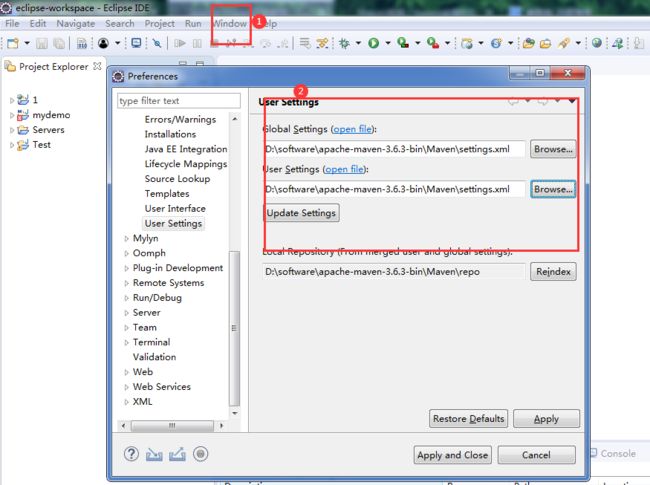The height and width of the screenshot is (485, 650).
Task: Open the User Settings file link
Action: click(x=344, y=169)
